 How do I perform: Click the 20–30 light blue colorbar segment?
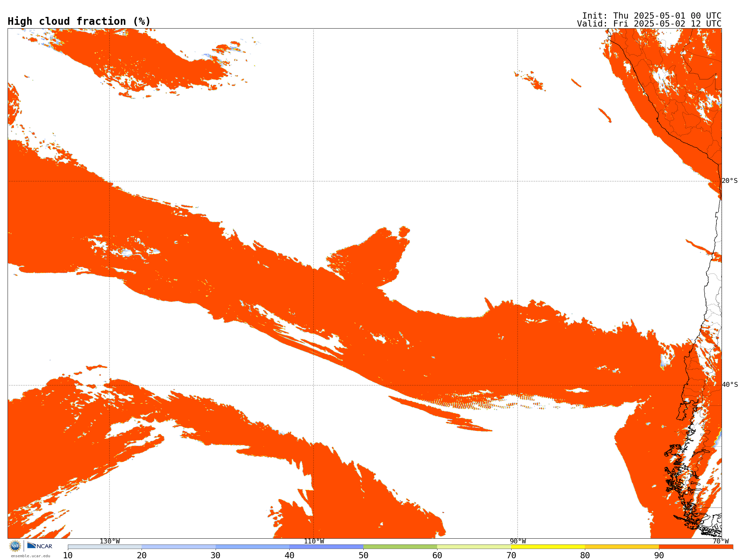tap(179, 547)
